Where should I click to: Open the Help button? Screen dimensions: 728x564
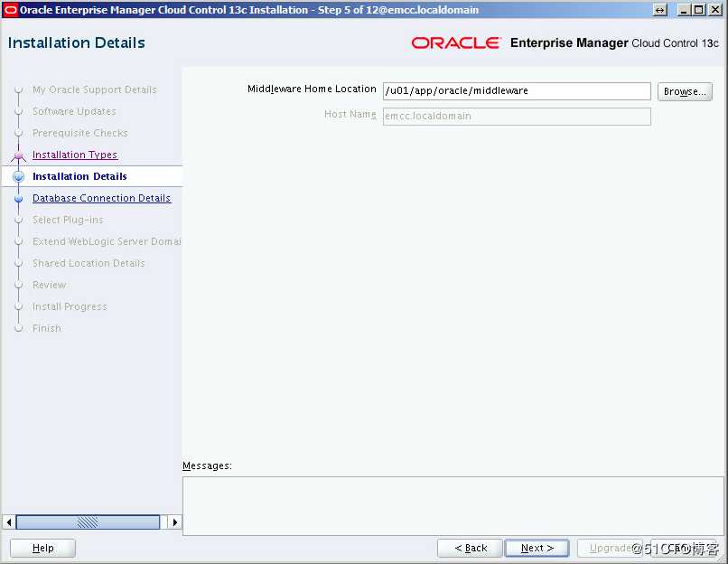coord(42,549)
